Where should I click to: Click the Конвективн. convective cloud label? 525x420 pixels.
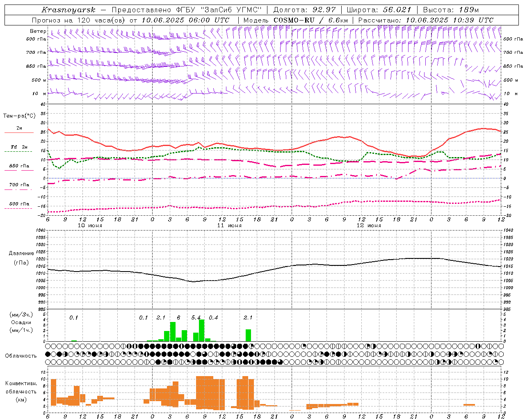click(21, 383)
